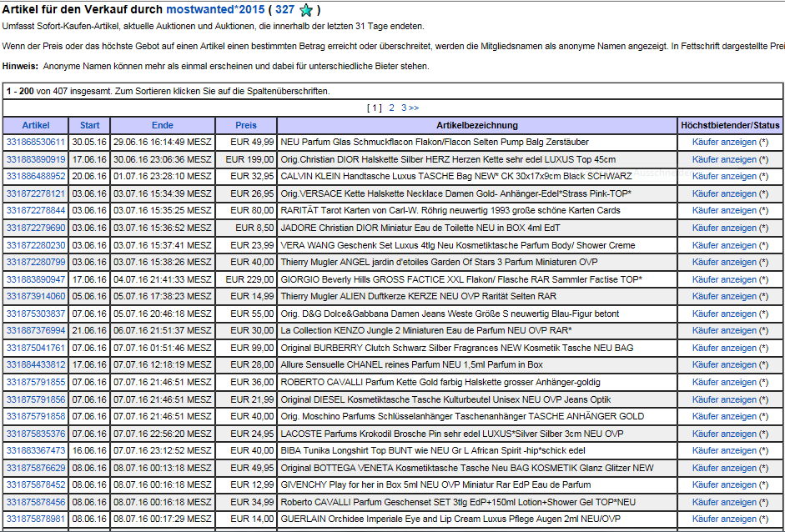
Task: Sort by the Start column header
Action: click(89, 125)
